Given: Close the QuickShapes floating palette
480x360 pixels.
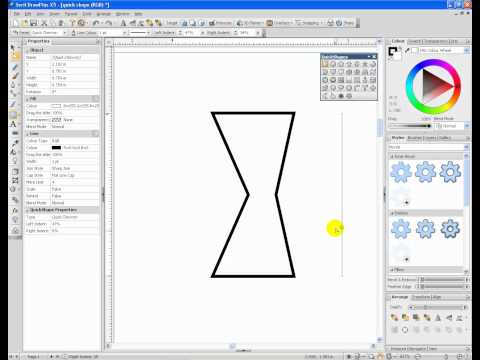Looking at the screenshot, I should tap(374, 56).
